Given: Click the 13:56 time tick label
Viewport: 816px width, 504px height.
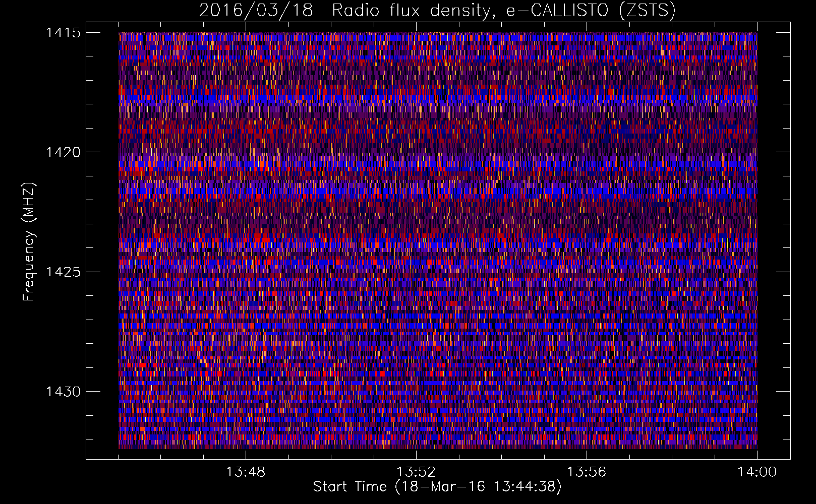Looking at the screenshot, I should pos(587,472).
